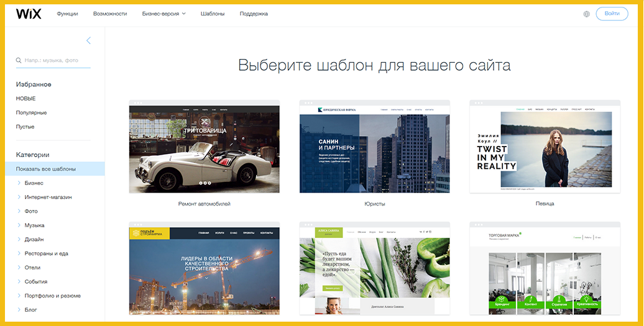
Task: Choose the Популярные templates filter
Action: tap(31, 112)
